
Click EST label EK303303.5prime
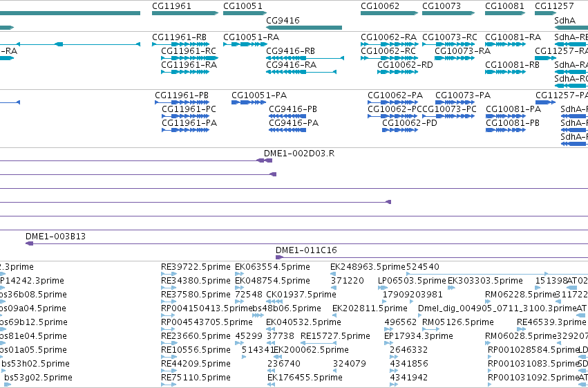(485, 281)
